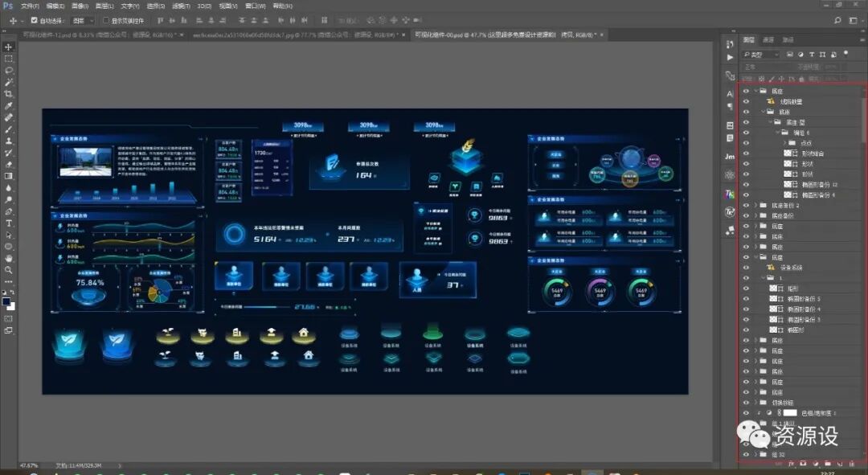Select the Healing Brush tool
Screen dimensions: 868x475
click(x=8, y=117)
